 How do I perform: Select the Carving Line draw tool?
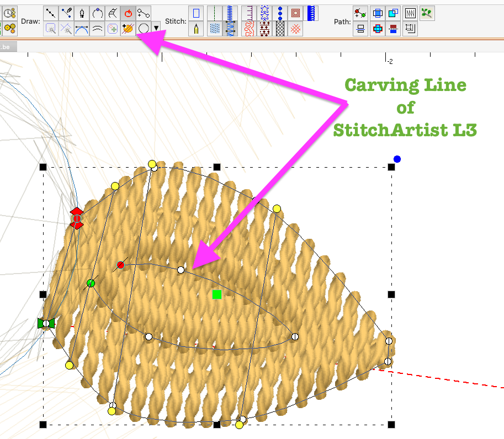[x=128, y=28]
